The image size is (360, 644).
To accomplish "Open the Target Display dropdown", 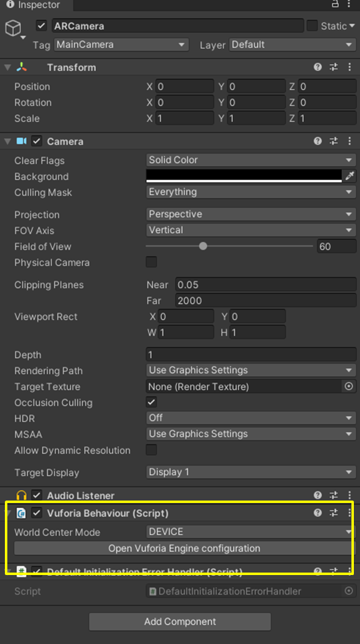I will point(251,472).
